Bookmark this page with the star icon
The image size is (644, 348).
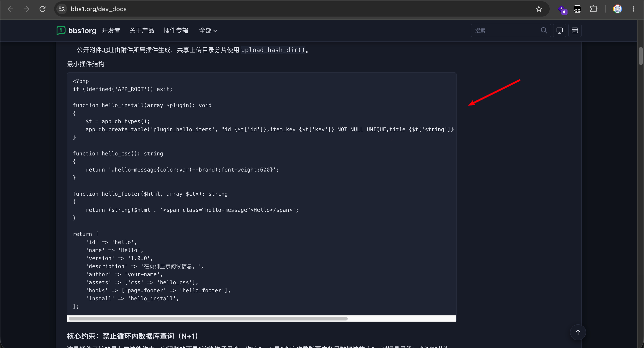click(539, 9)
